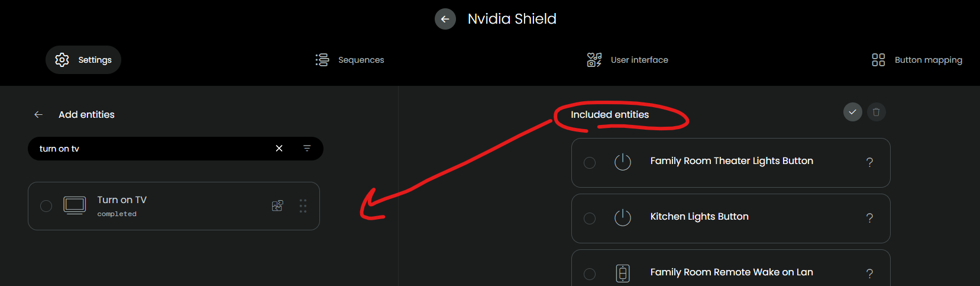
Task: Click the drag handle on Turn on TV
Action: coord(303,205)
